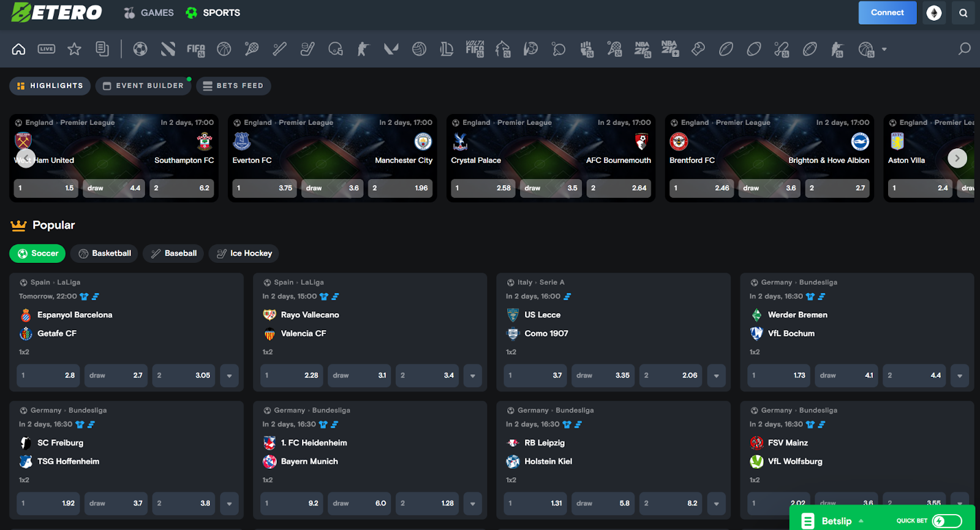Select the Soccer popular filter
This screenshot has height=530, width=980.
(x=37, y=253)
